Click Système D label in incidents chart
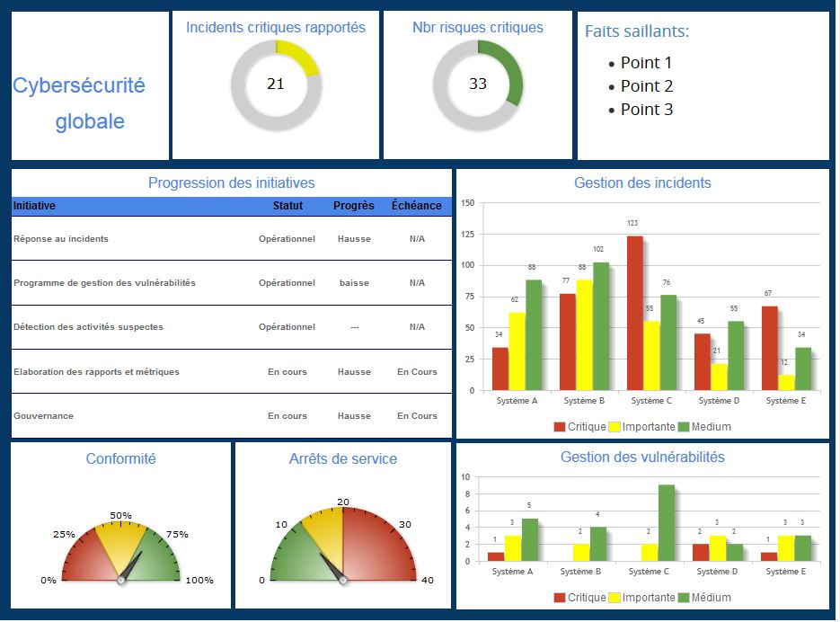 (719, 401)
